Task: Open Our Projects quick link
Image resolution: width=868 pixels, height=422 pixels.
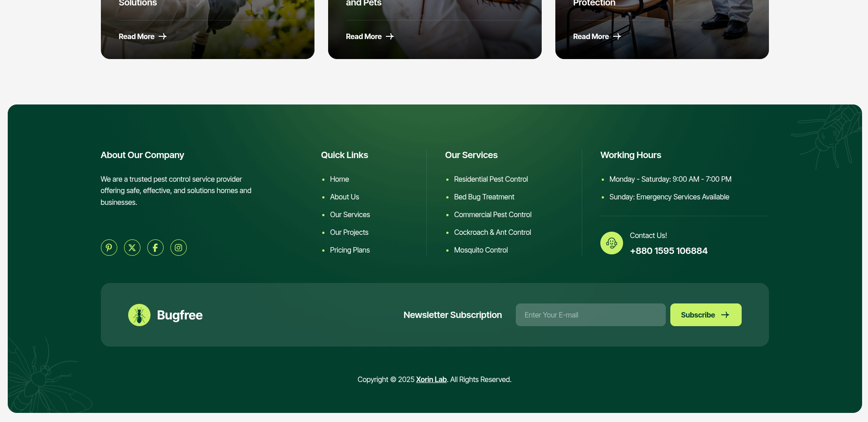Action: coord(349,232)
